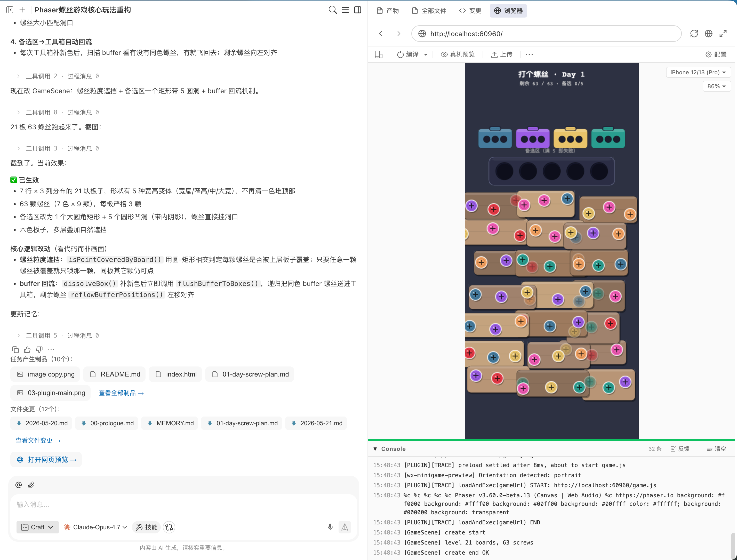The height and width of the screenshot is (560, 737).
Task: Open artifact 01-day-screw-plan.md
Action: pyautogui.click(x=250, y=374)
